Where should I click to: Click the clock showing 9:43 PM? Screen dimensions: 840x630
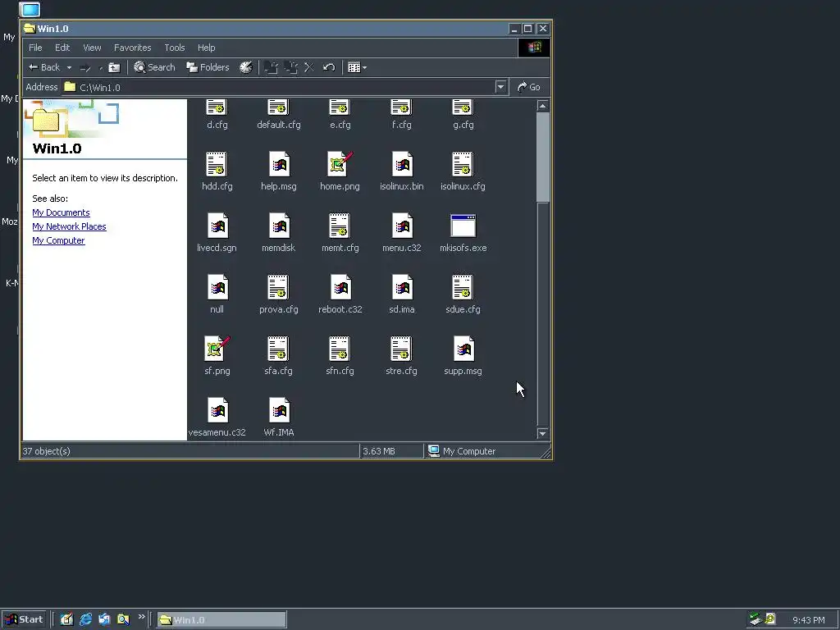809,620
